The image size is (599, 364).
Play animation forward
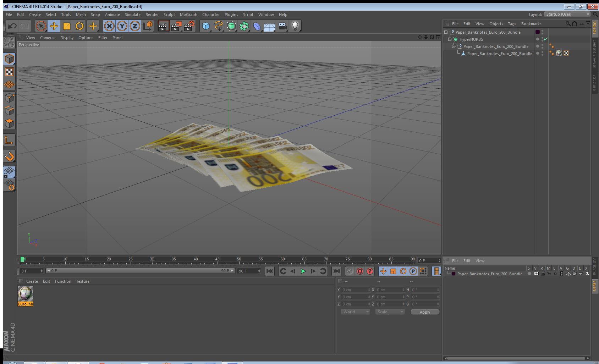(x=303, y=271)
